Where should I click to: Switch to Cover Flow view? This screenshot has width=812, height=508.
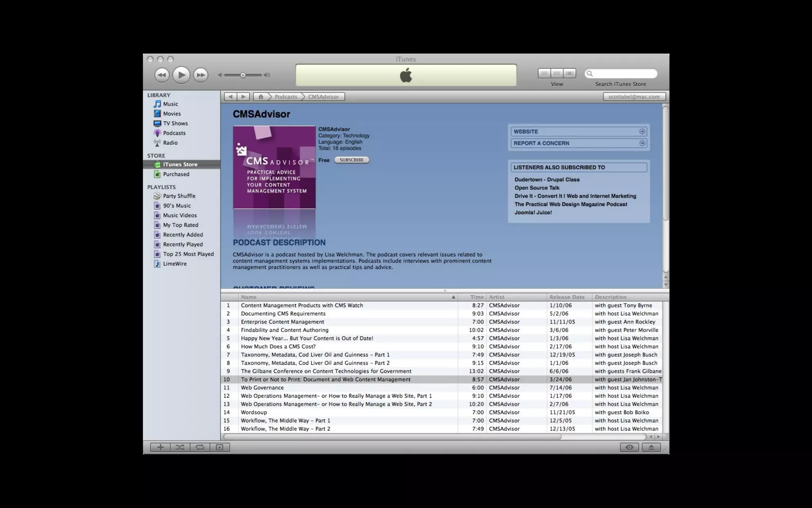tap(569, 73)
